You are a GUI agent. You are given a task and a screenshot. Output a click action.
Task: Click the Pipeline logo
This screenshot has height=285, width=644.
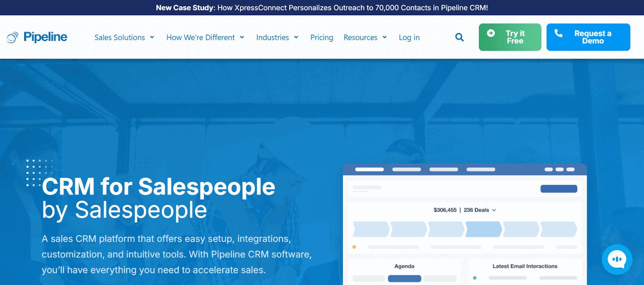(37, 37)
